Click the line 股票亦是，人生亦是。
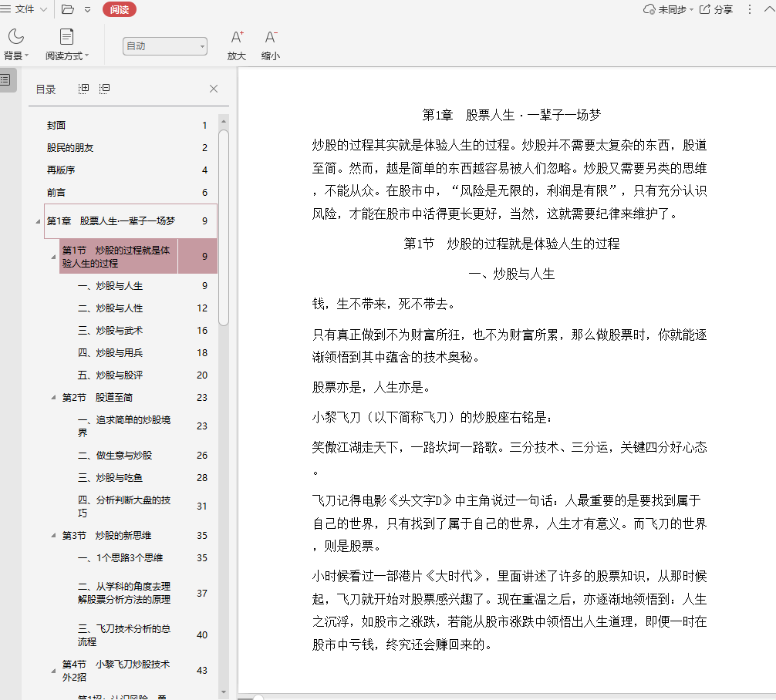776x700 pixels. 372,387
